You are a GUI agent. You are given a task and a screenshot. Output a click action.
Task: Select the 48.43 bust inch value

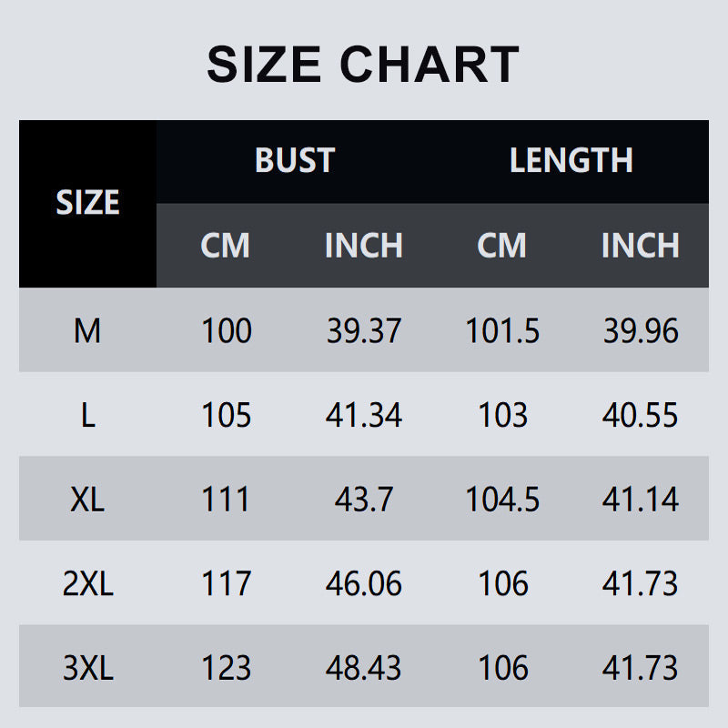pyautogui.click(x=363, y=668)
